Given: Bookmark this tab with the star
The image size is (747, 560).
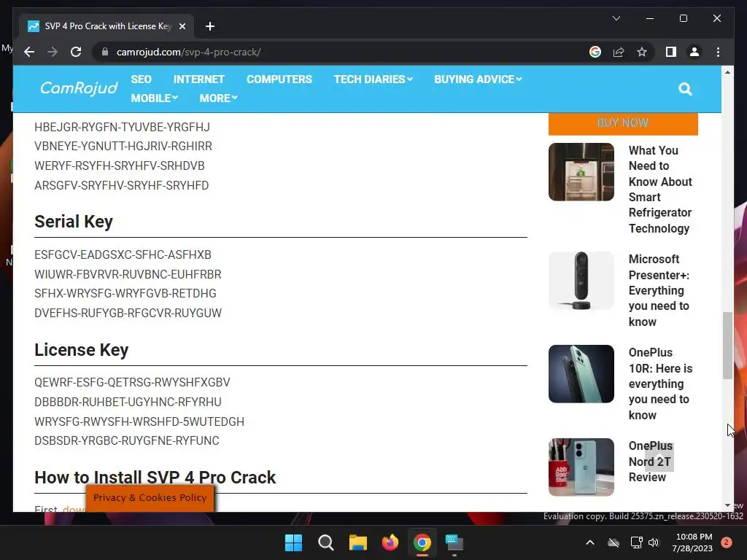Looking at the screenshot, I should (642, 52).
